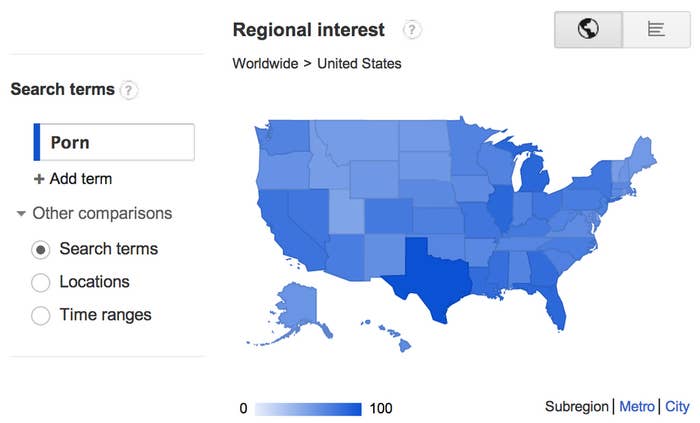Viewport: 700px width, 423px height.
Task: Switch to globe map view
Action: coord(588,29)
